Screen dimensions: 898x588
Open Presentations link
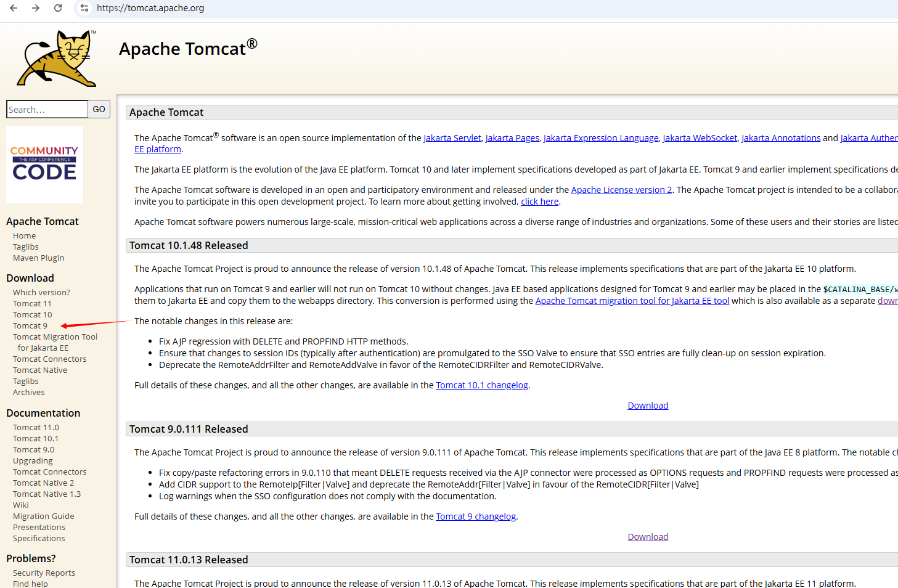39,528
